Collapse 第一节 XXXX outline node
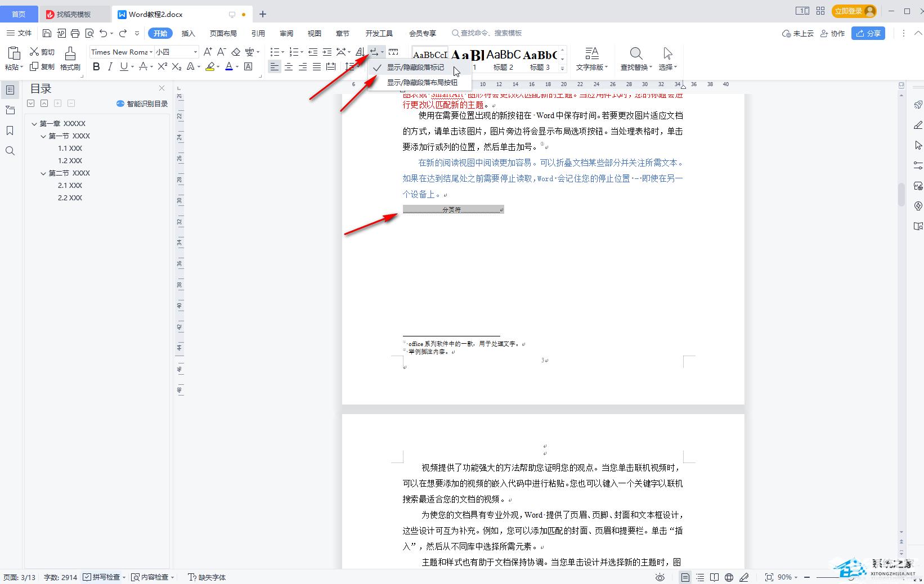This screenshot has width=924, height=584. (43, 136)
